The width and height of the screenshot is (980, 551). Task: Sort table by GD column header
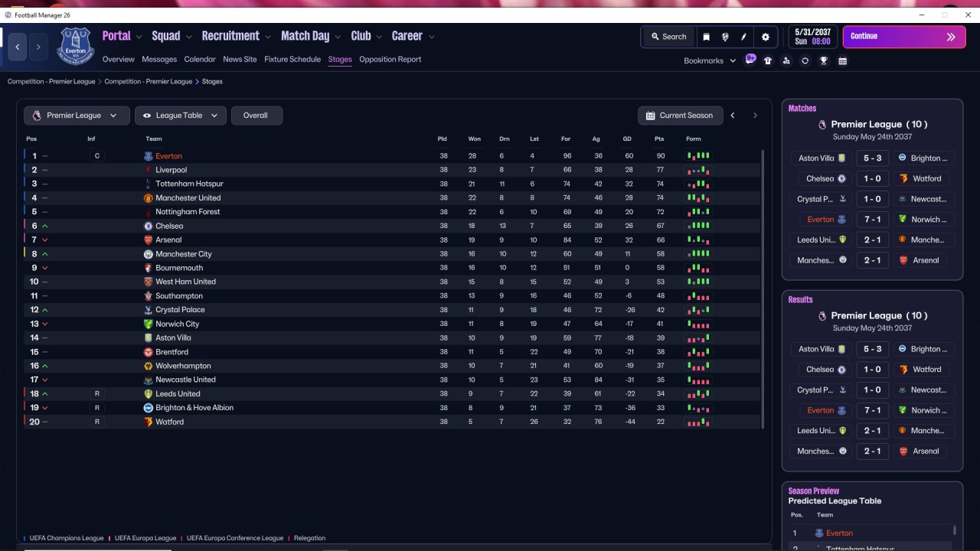pos(627,139)
